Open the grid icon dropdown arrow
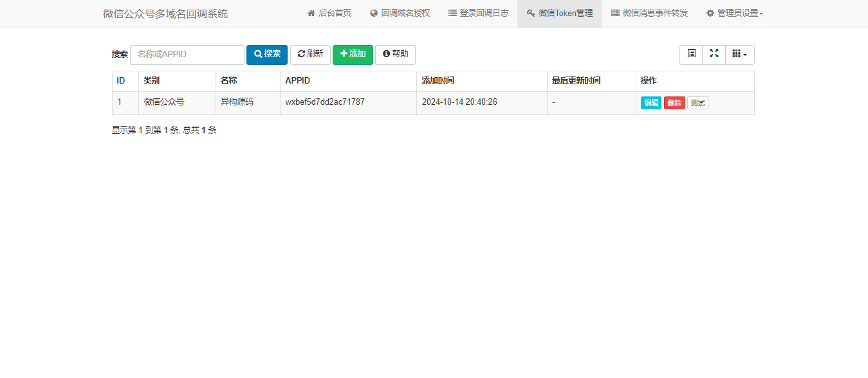Screen dimensions: 868x378 [x=745, y=55]
